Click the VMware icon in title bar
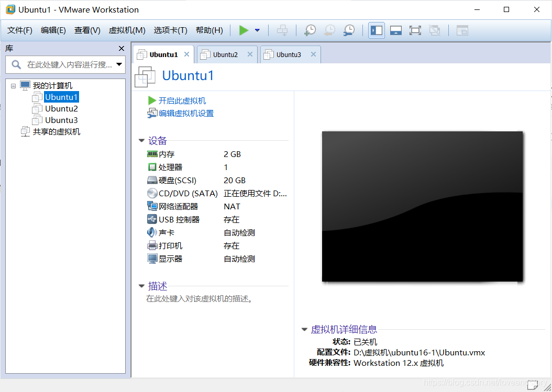Image resolution: width=552 pixels, height=392 pixels. (x=10, y=9)
